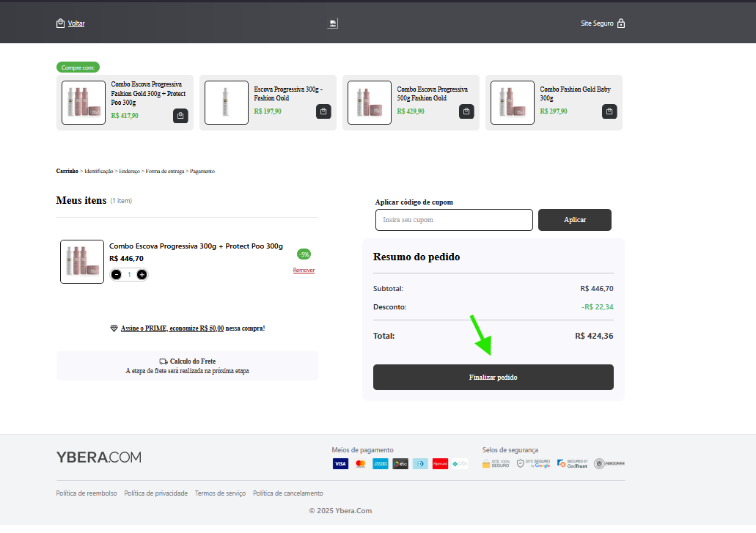
Task: Click the American Express payment icon
Action: (x=381, y=463)
